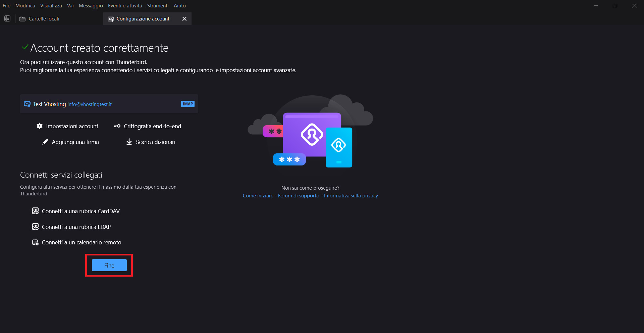This screenshot has height=333, width=644.
Task: Close the Configurazione account tab
Action: 184,19
